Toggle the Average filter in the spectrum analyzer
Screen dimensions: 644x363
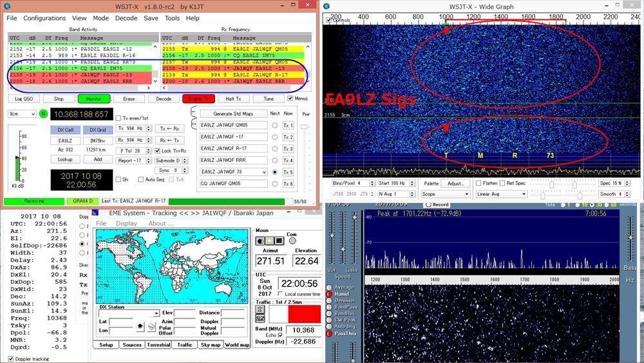(329, 288)
